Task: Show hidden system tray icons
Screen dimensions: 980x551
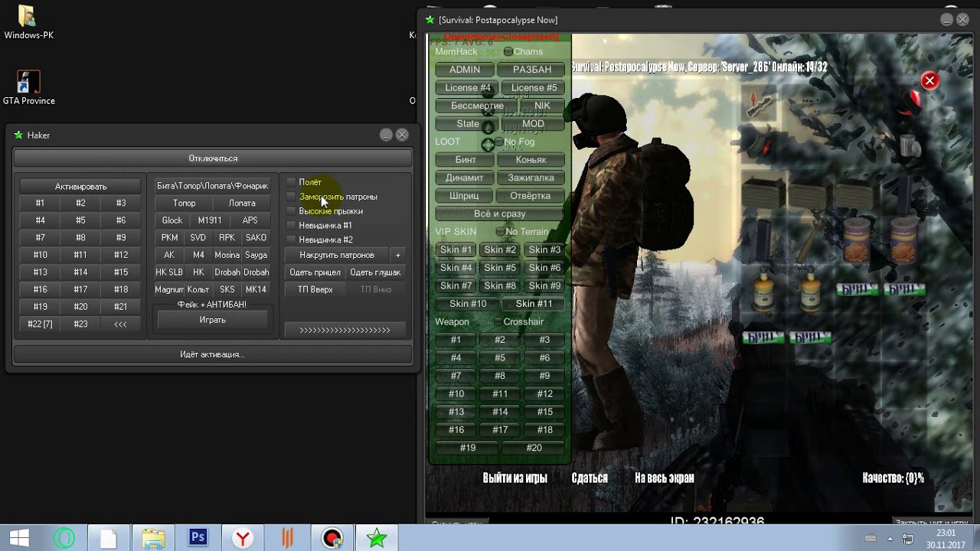Action: point(890,539)
